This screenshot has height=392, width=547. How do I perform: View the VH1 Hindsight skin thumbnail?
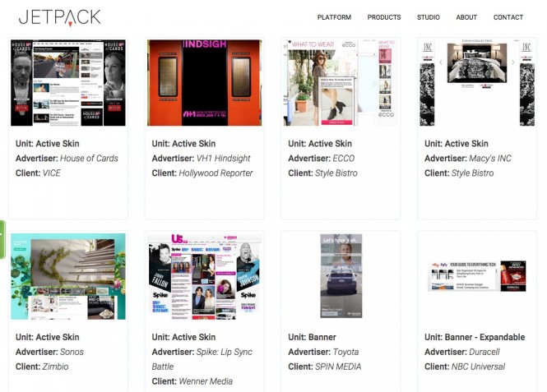(205, 83)
